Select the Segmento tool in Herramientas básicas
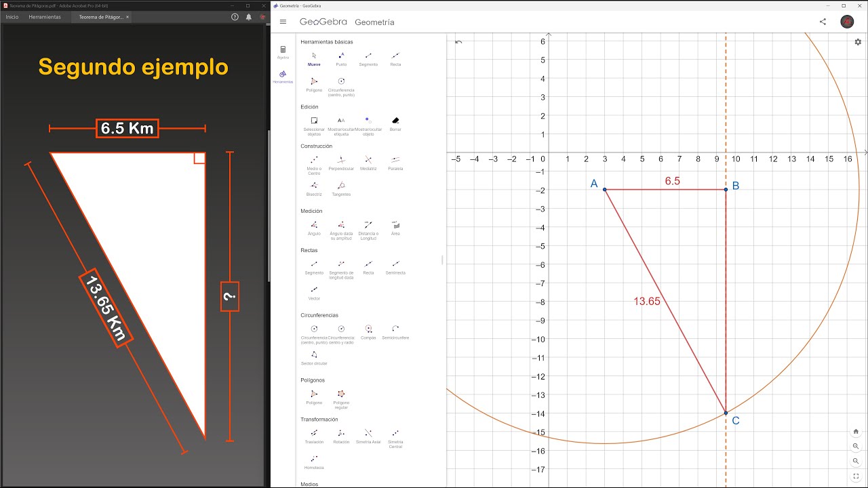This screenshot has width=868, height=488. click(x=368, y=59)
